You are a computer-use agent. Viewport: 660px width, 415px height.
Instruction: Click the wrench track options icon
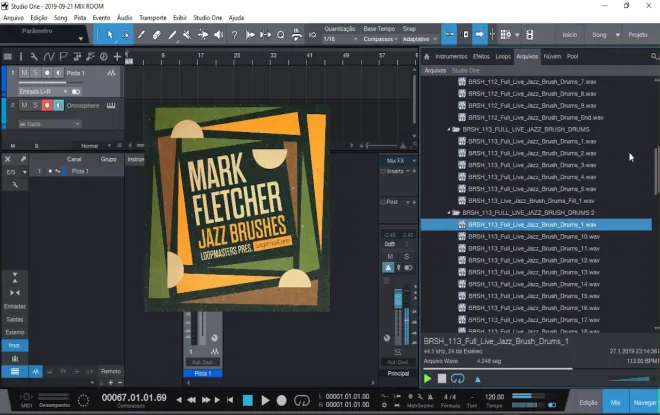[35, 56]
